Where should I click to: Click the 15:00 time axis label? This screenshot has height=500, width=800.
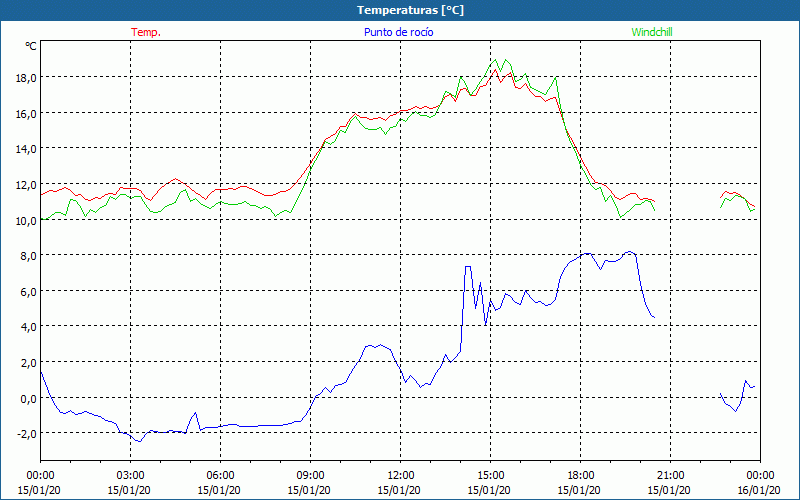490,476
